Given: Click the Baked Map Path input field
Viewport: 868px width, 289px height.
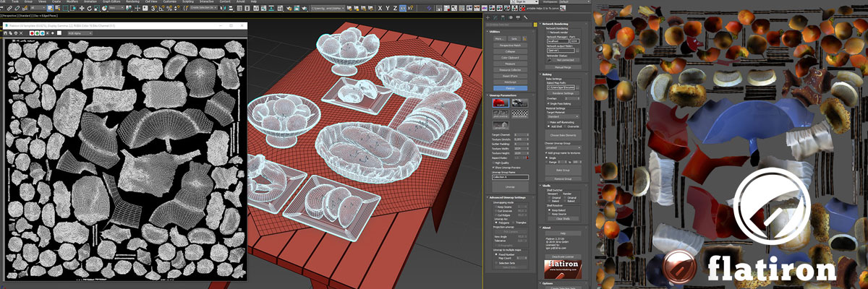Looking at the screenshot, I should click(x=561, y=87).
